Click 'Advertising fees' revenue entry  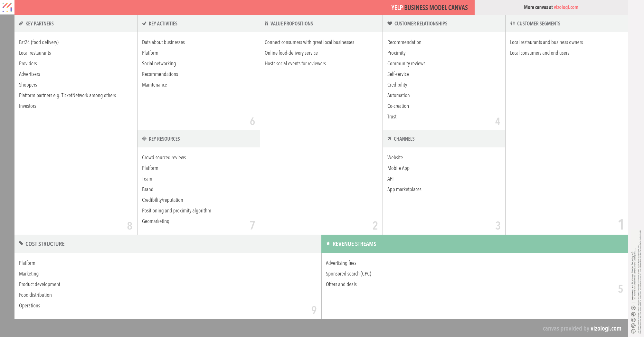click(x=341, y=263)
